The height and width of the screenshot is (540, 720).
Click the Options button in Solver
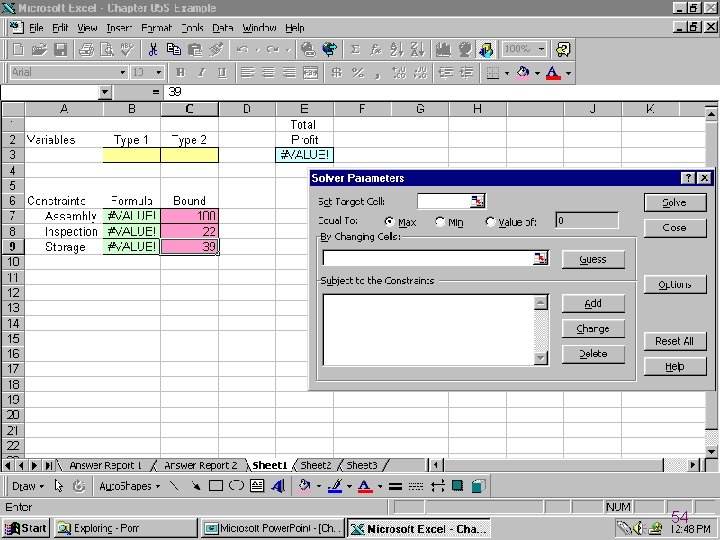pyautogui.click(x=675, y=285)
